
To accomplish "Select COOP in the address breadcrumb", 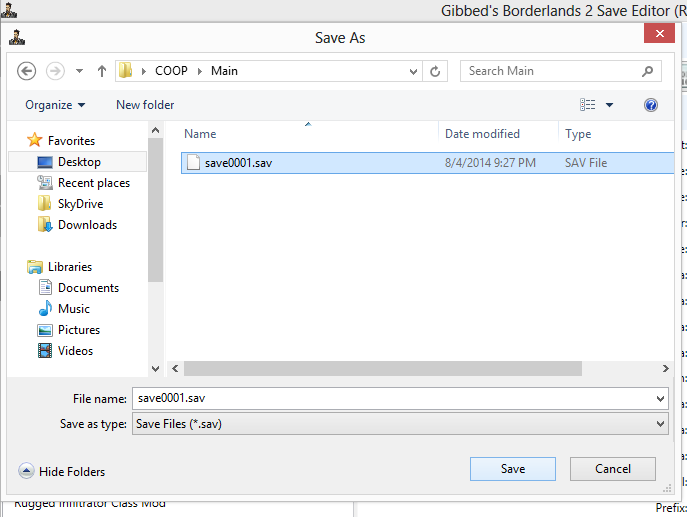I will (x=171, y=71).
